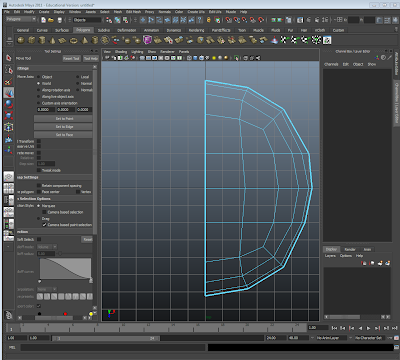Viewport: 400px width, 360px height.
Task: Select Along rotation axis radio option
Action: pyautogui.click(x=39, y=90)
